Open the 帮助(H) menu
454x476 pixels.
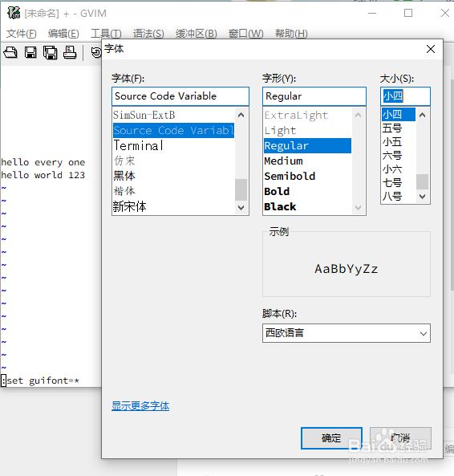point(291,34)
